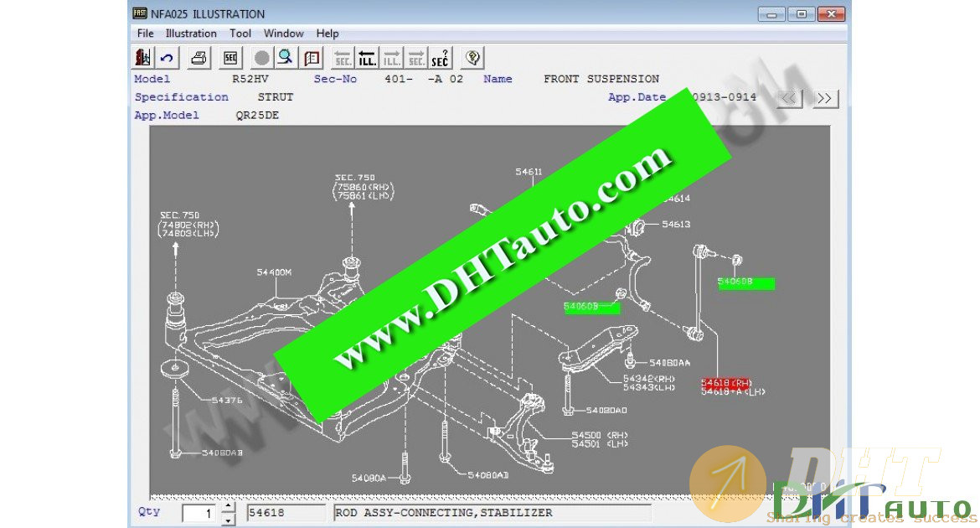The height and width of the screenshot is (528, 980).
Task: Click the SEC.750 74802(RH) reference label
Action: pyautogui.click(x=188, y=225)
